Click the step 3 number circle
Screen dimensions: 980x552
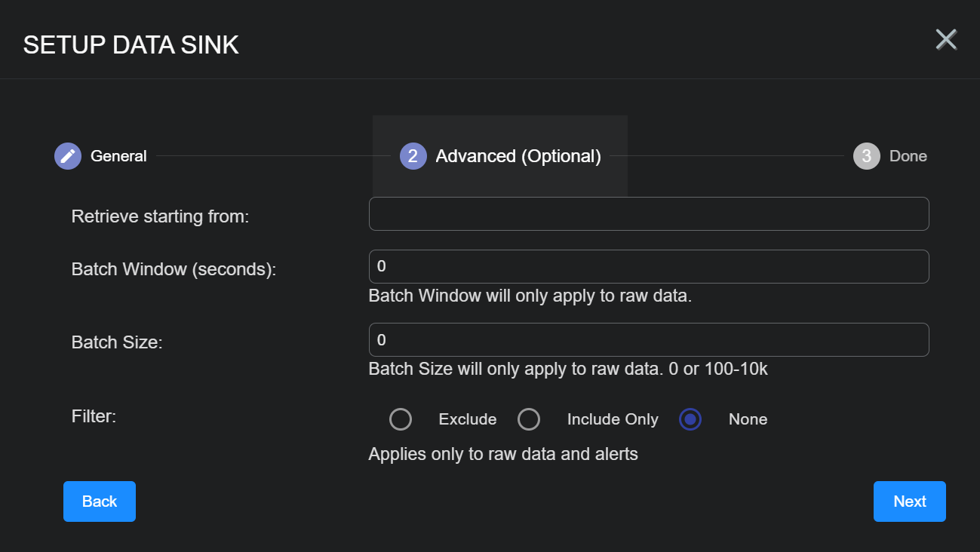[x=866, y=156]
